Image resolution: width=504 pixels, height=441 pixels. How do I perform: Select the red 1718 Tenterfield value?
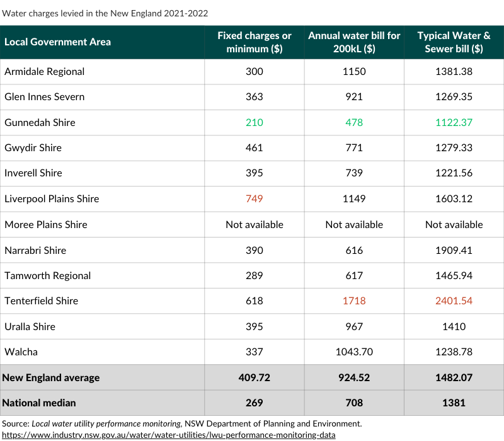click(354, 301)
